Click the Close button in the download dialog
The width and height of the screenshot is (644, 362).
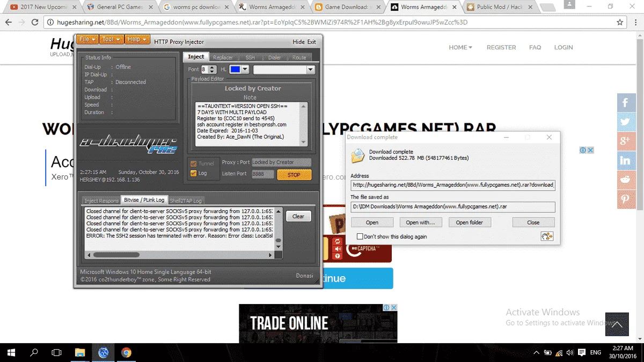(533, 223)
